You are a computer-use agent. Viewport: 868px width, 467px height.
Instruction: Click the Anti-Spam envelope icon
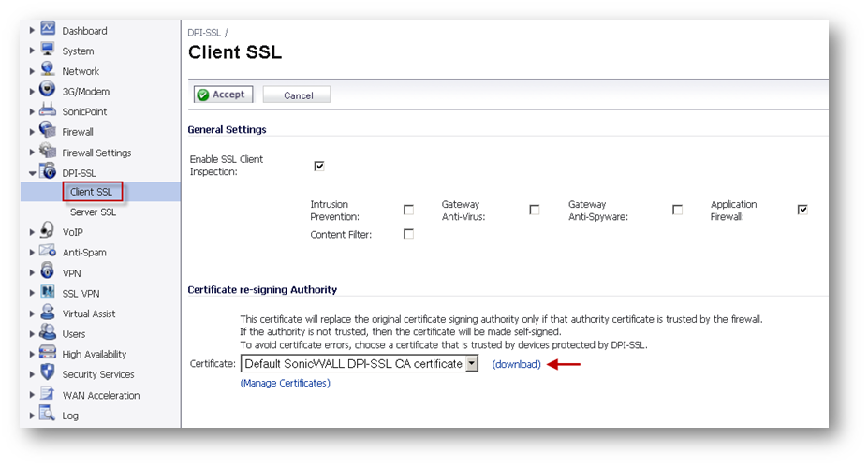pos(48,252)
